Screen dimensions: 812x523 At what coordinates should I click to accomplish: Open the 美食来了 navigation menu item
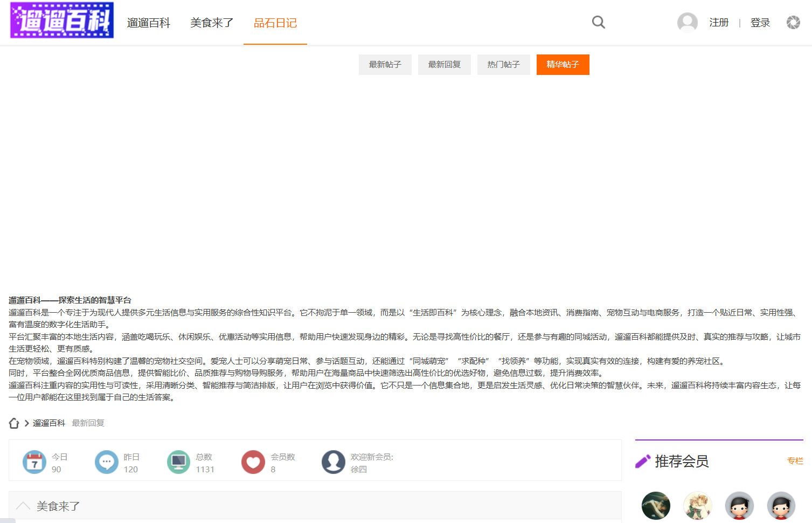(212, 23)
